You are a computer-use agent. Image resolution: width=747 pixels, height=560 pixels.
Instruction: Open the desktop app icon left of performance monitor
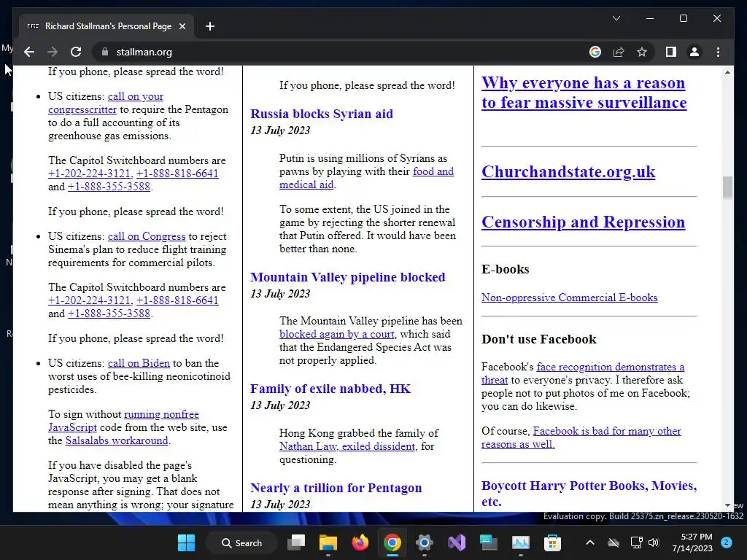click(489, 542)
